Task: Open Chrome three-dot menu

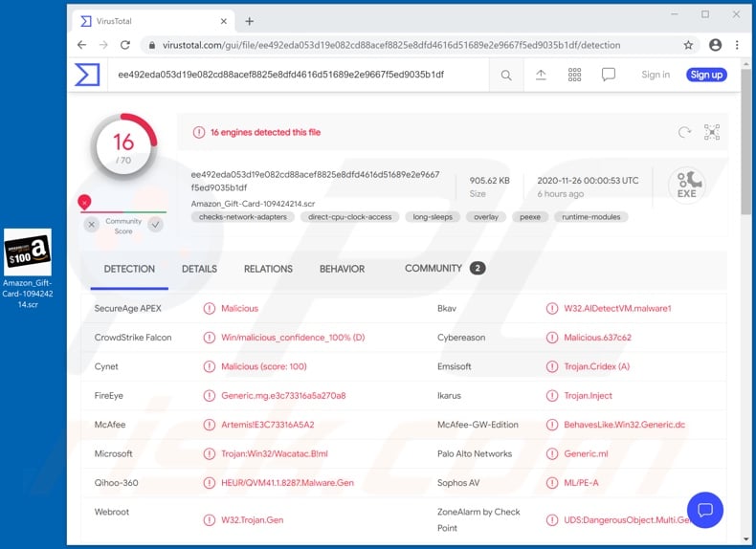Action: tap(737, 45)
